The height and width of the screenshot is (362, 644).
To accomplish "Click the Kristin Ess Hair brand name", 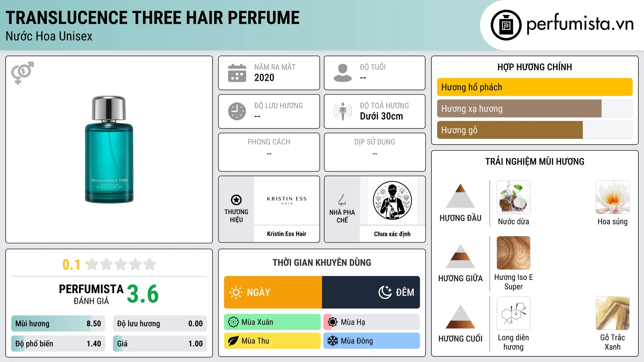I will (x=286, y=234).
